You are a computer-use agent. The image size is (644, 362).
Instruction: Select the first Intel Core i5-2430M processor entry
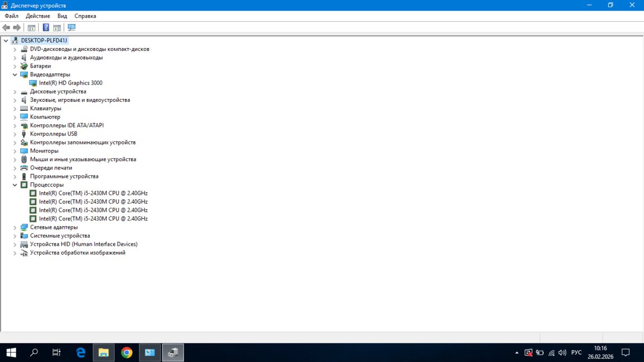click(x=93, y=193)
